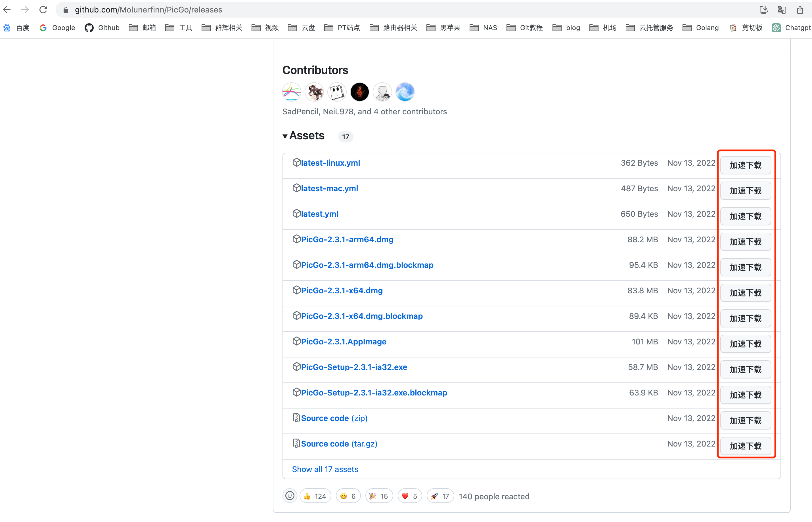The width and height of the screenshot is (812, 522).
Task: Reload the page with the refresh icon
Action: [43, 9]
